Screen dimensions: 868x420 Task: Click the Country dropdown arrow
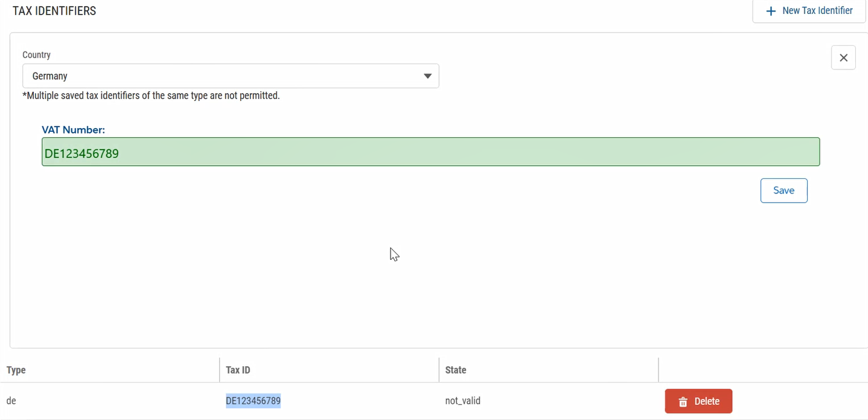tap(427, 76)
